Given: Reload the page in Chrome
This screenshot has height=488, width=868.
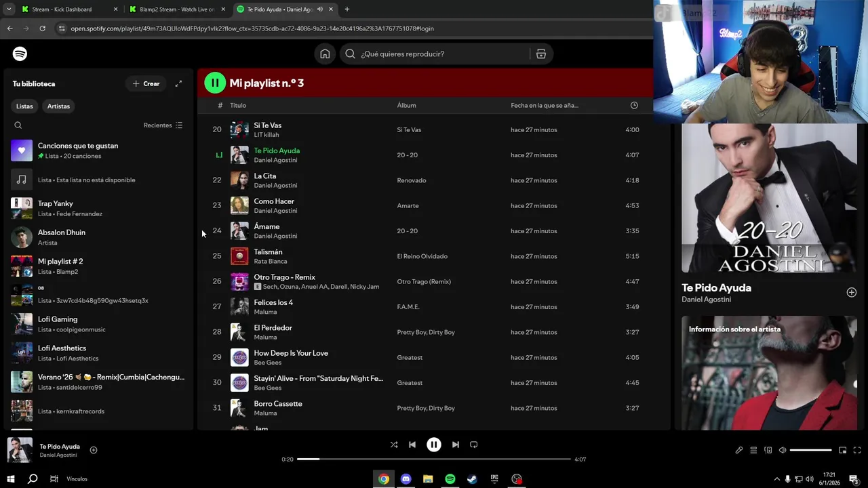Looking at the screenshot, I should [42, 28].
